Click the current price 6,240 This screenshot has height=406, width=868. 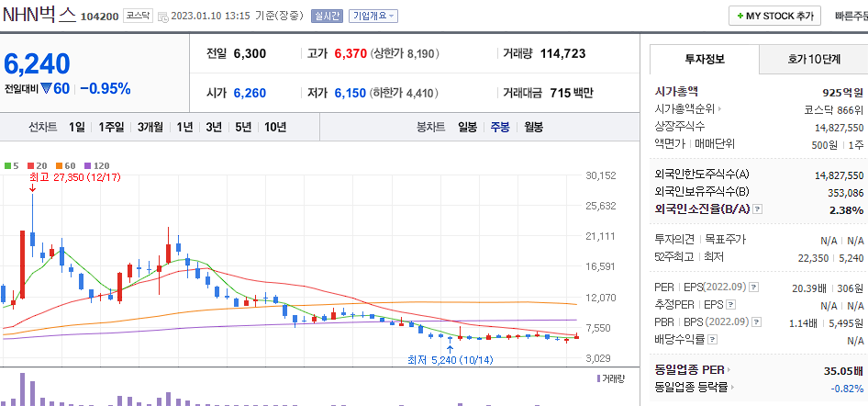(x=37, y=63)
